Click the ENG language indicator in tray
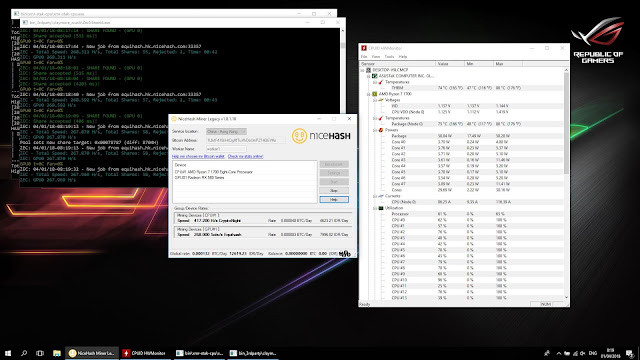Image resolution: width=640 pixels, height=360 pixels. (593, 353)
